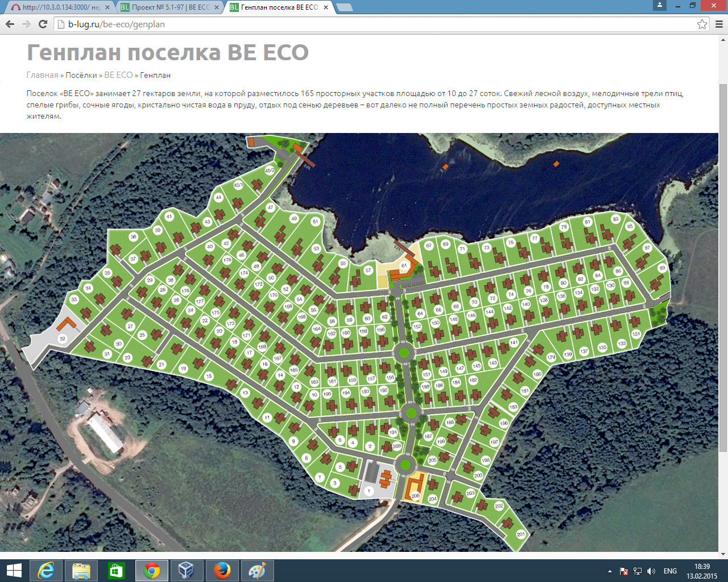
Task: Bookmark page with the star icon
Action: point(702,24)
